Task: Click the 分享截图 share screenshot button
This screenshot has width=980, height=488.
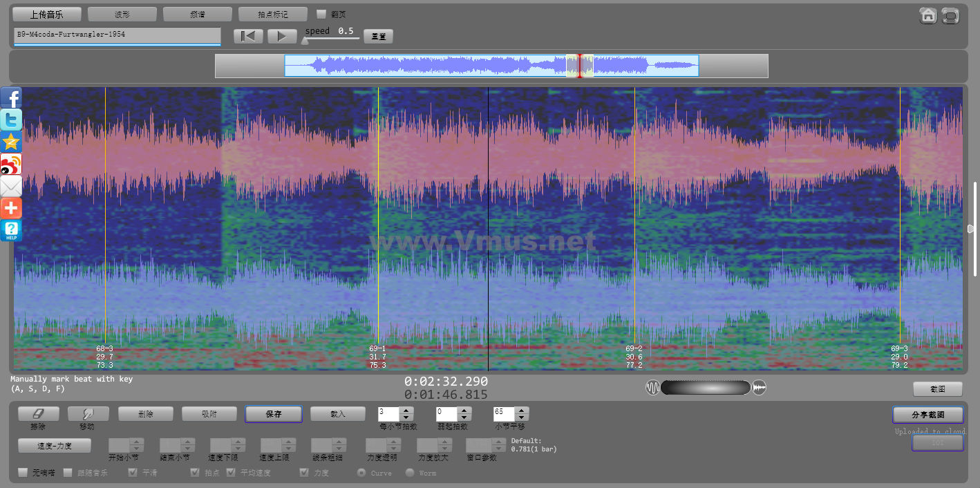Action: pos(928,415)
